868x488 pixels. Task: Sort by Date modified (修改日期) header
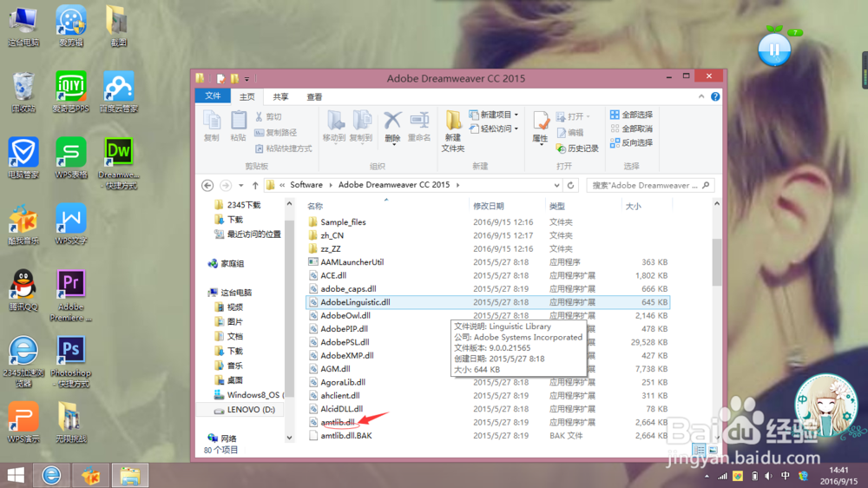(488, 206)
